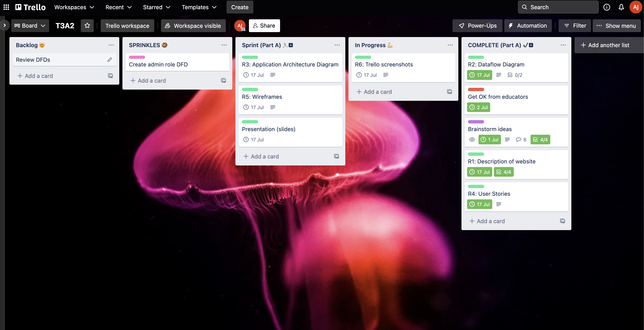Expand Sprint Part A list options
The height and width of the screenshot is (330, 644).
pos(336,45)
